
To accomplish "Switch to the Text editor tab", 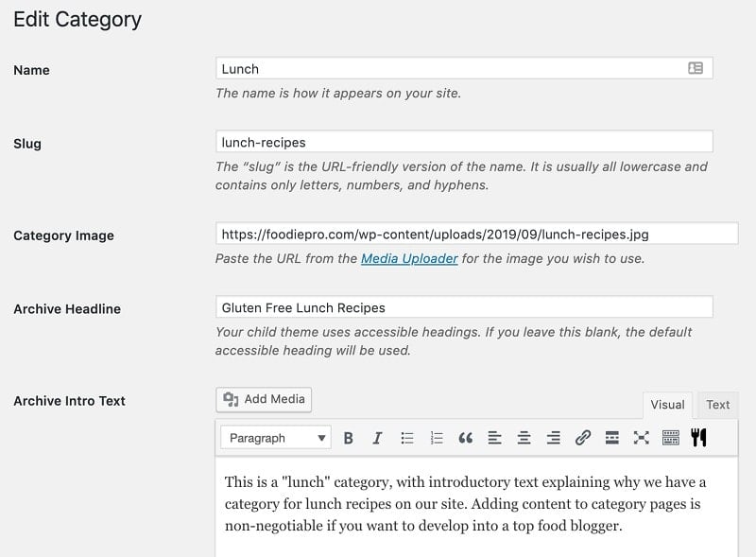I will point(718,405).
